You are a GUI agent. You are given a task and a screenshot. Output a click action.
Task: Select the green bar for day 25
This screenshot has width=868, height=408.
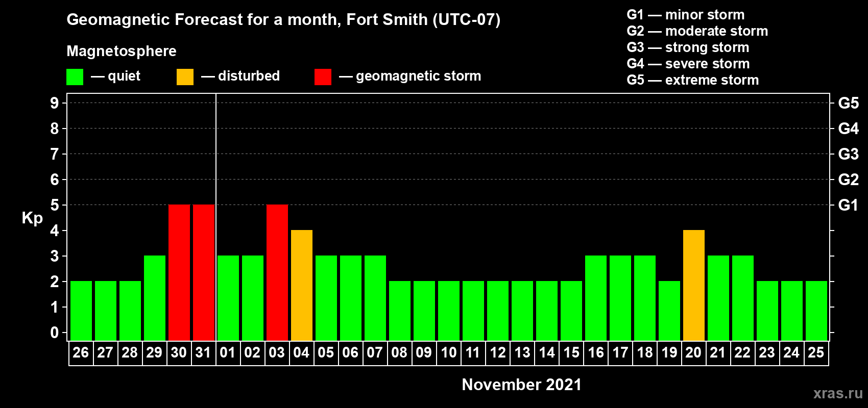816,311
